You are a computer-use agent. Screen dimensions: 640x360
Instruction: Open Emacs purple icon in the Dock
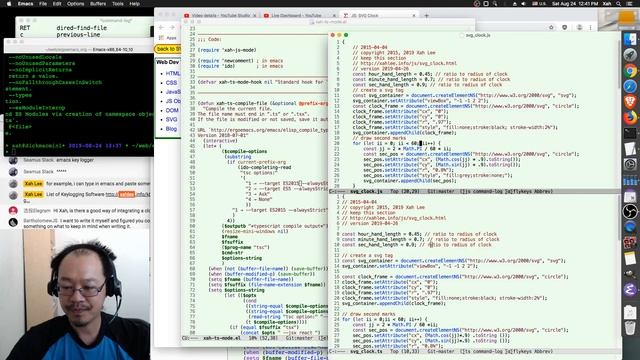[630, 289]
